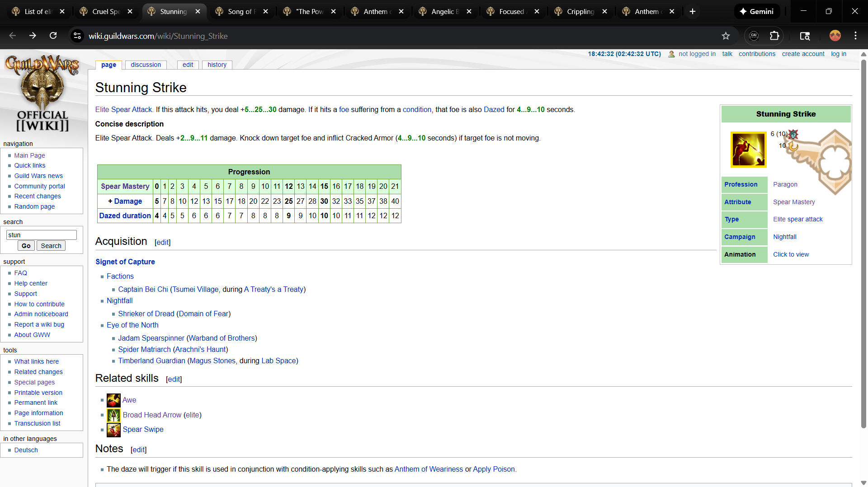Open the Random page link
Image resolution: width=868 pixels, height=487 pixels.
coord(34,206)
